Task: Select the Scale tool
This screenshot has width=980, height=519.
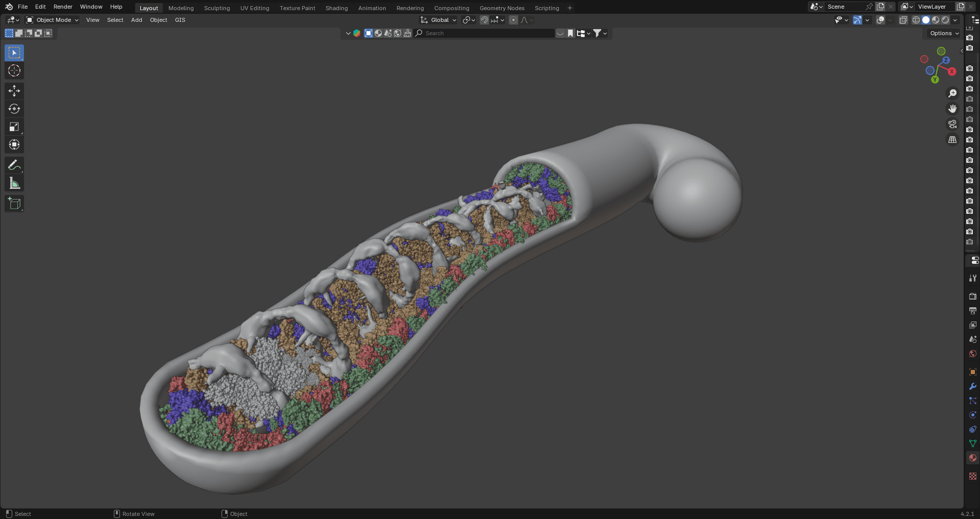Action: click(x=14, y=127)
